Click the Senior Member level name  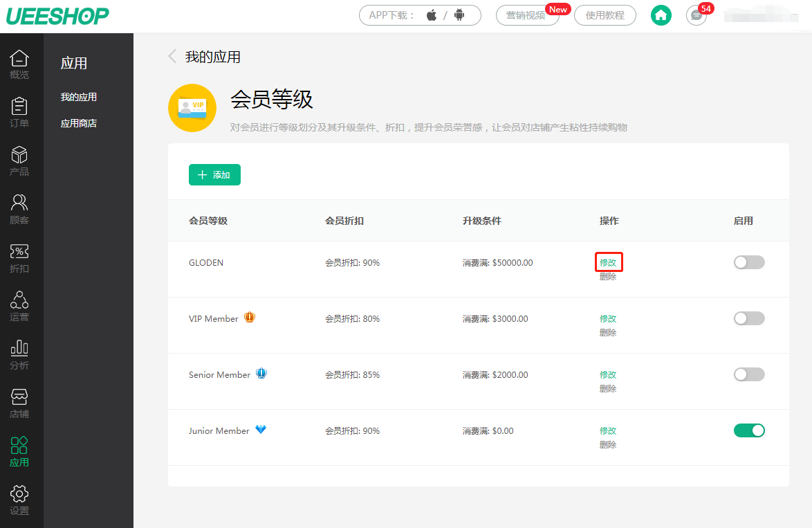coord(219,374)
